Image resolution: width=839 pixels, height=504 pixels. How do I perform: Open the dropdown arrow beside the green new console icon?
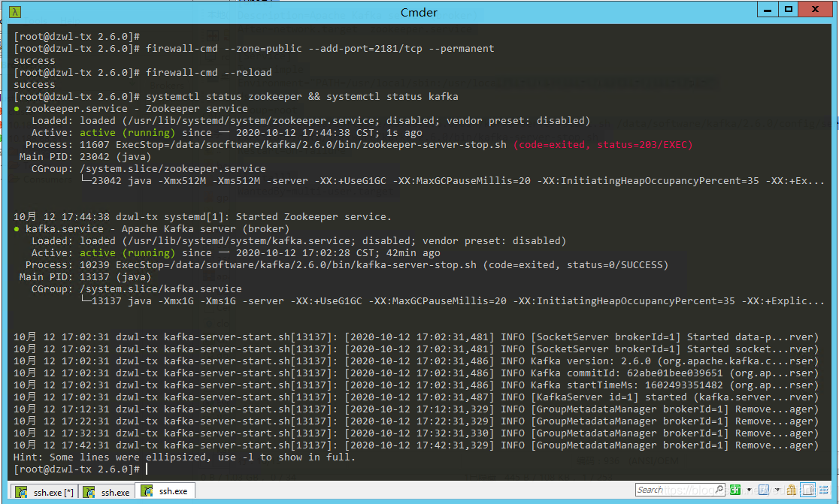[749, 490]
